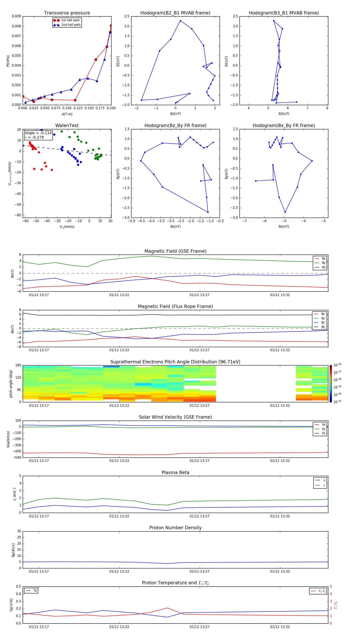Select the 'slope = -0.114' annotation
The height and width of the screenshot is (644, 351).
point(38,133)
